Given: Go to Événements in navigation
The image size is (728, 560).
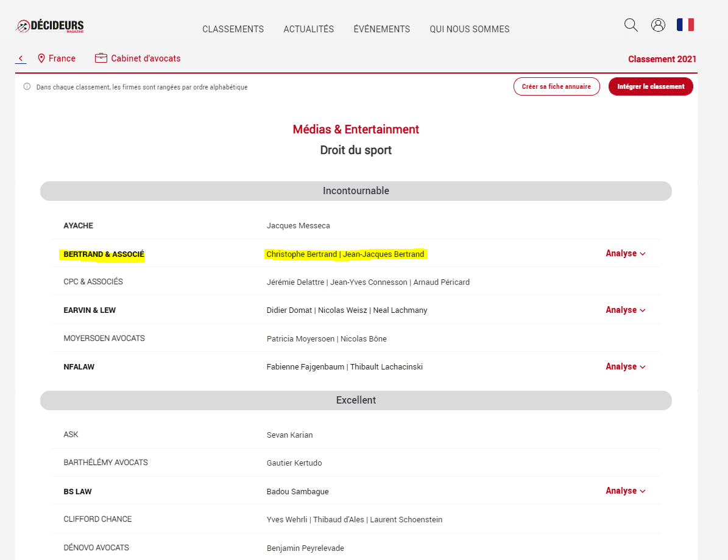Looking at the screenshot, I should coord(381,29).
